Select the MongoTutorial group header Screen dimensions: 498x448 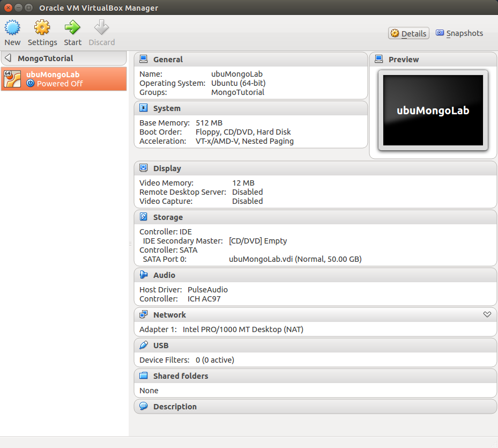click(x=64, y=58)
